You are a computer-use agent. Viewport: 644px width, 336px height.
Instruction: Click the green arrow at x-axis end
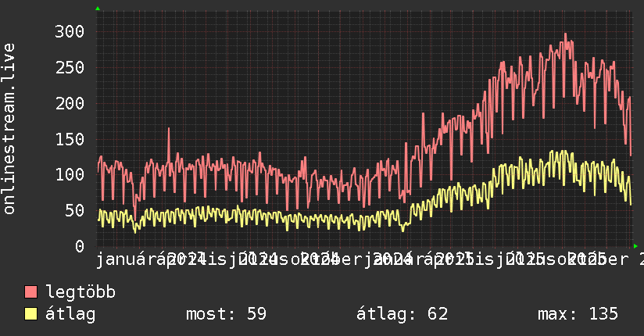tap(635, 246)
